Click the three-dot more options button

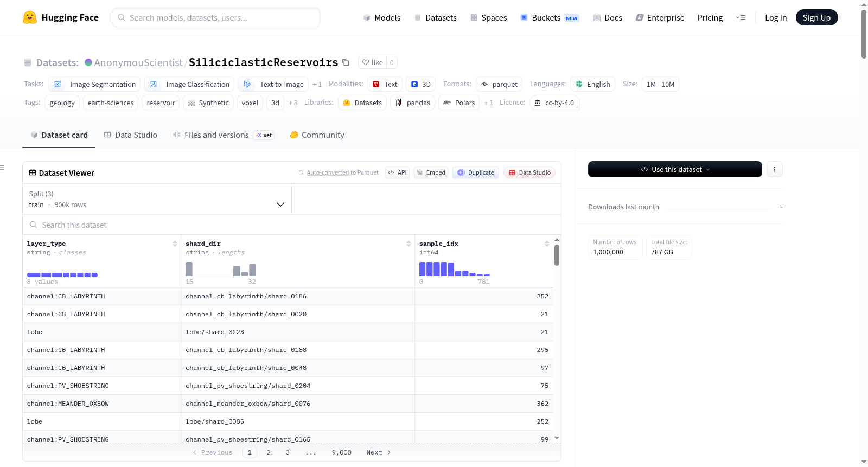[x=774, y=169]
